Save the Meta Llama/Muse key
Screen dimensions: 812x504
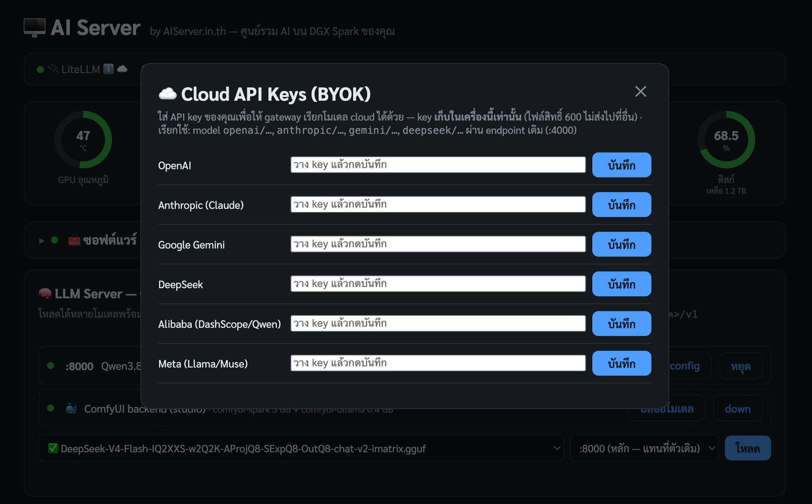622,363
